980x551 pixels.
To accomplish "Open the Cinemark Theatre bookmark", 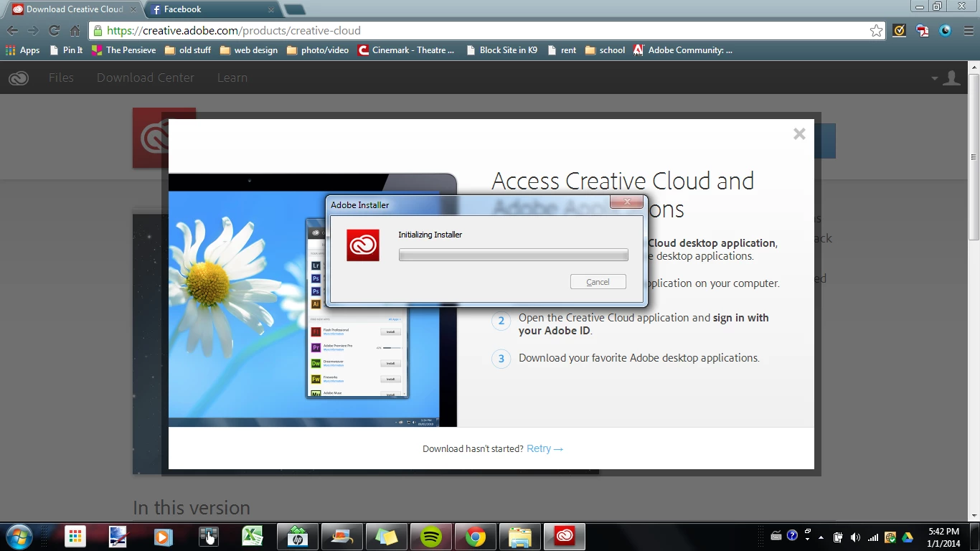I will click(406, 50).
